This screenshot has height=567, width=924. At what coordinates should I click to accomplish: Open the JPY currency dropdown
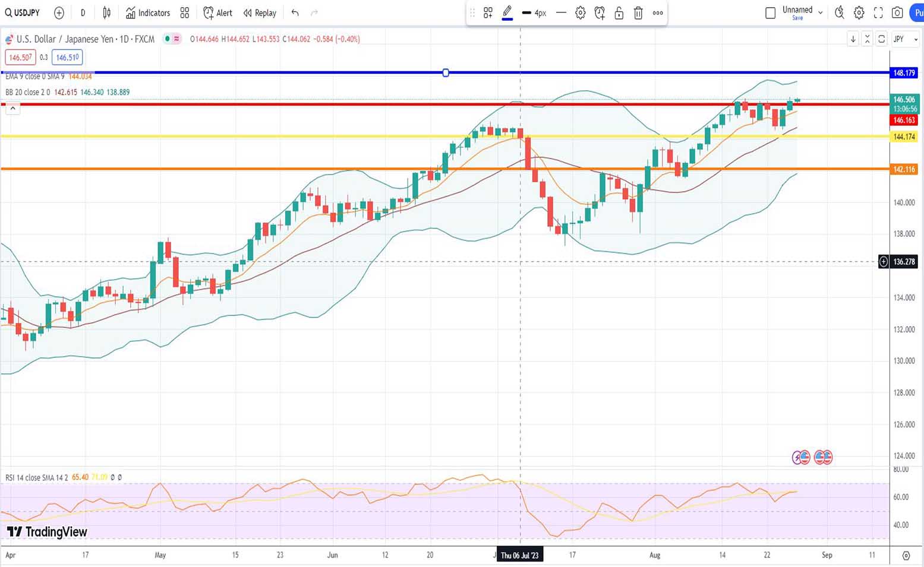906,39
